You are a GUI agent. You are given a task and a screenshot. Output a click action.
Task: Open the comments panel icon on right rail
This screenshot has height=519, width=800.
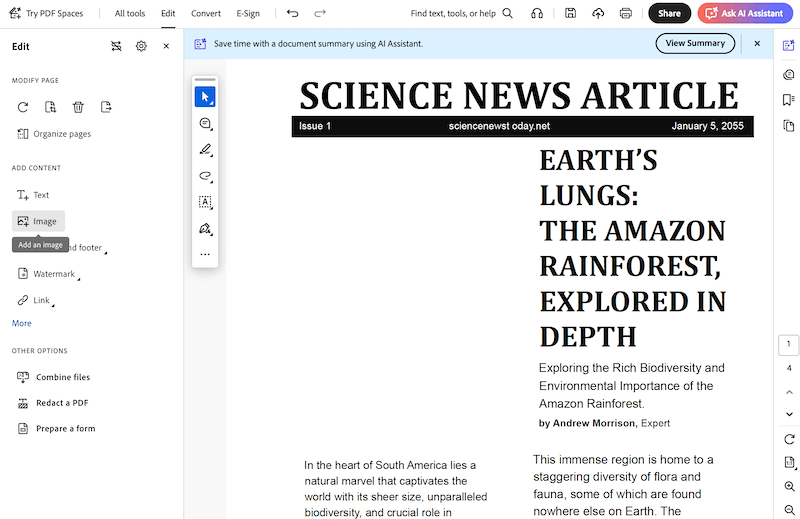coord(789,75)
